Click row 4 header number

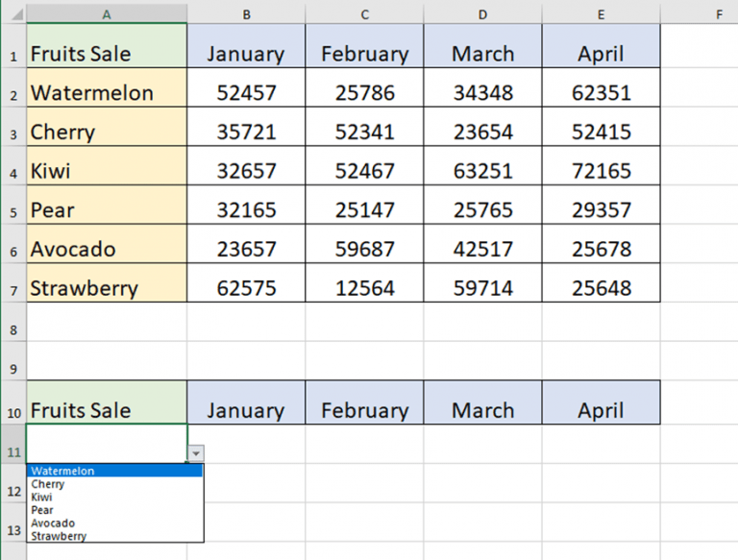13,173
